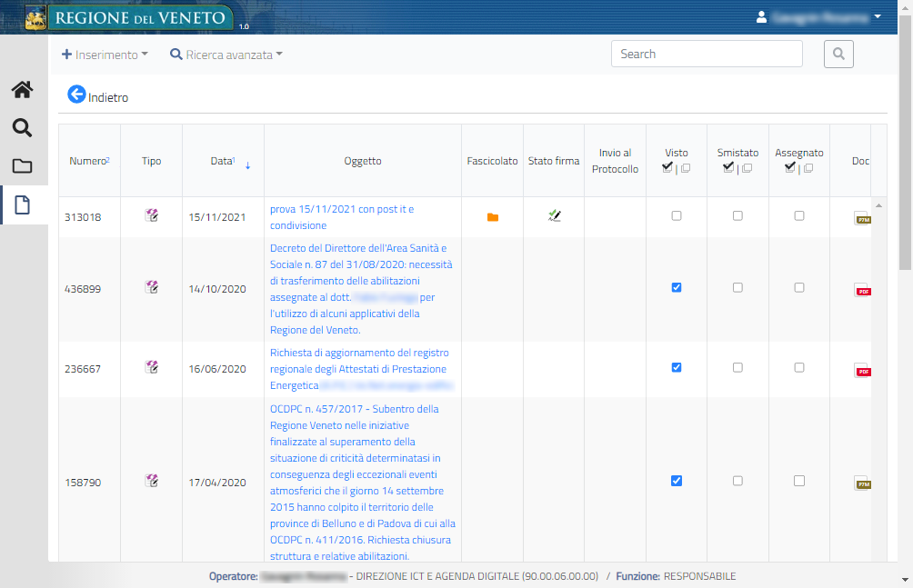Click deselect-all squares icon under Smistato header
Image resolution: width=913 pixels, height=588 pixels.
(x=747, y=168)
